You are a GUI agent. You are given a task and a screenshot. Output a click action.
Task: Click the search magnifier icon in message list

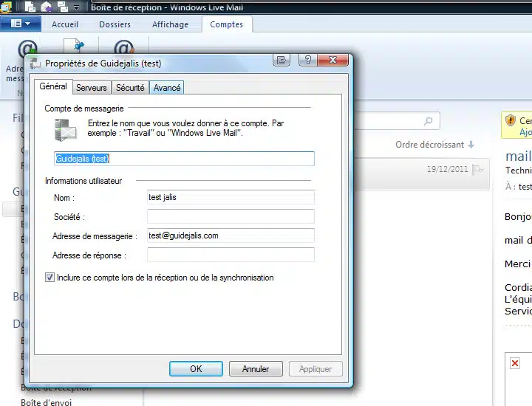429,120
